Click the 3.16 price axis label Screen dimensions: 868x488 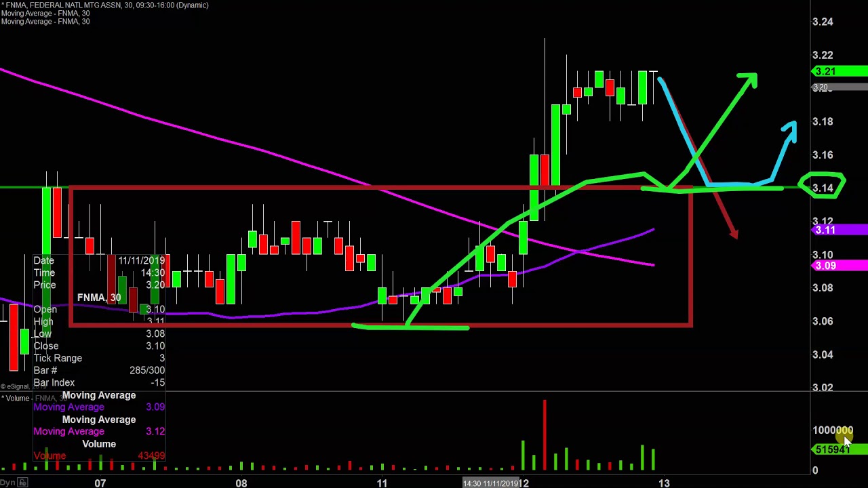point(823,155)
